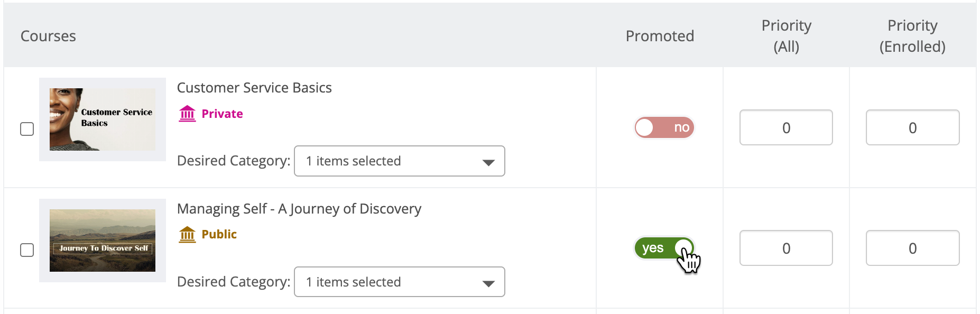Click the Private institution icon
The width and height of the screenshot is (980, 314).
point(187,114)
